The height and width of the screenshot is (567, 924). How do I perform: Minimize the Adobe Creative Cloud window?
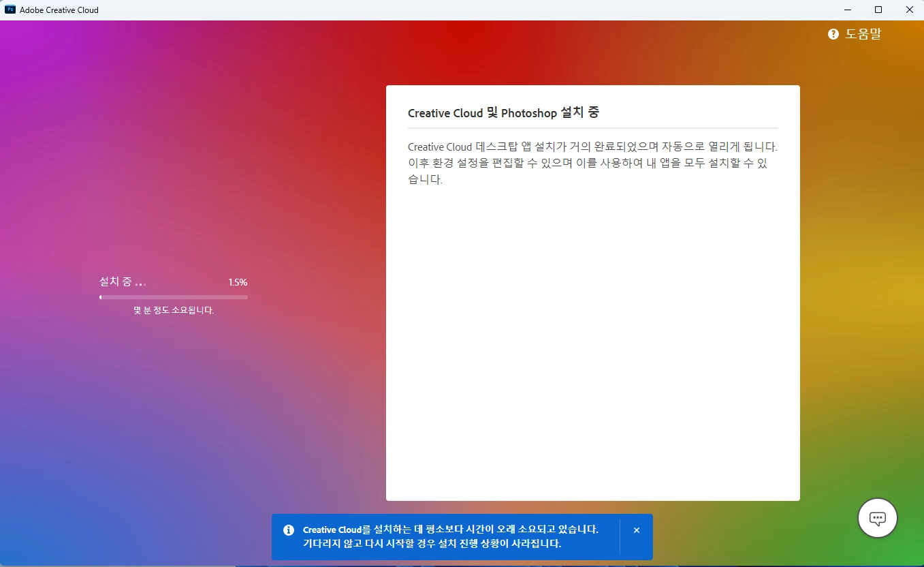coord(848,10)
